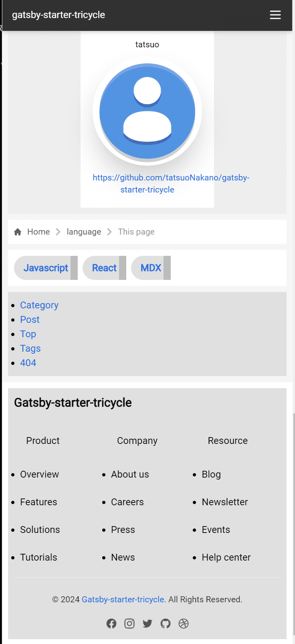Image resolution: width=295 pixels, height=644 pixels.
Task: Click the Dribbble icon in the footer
Action: pos(184,624)
